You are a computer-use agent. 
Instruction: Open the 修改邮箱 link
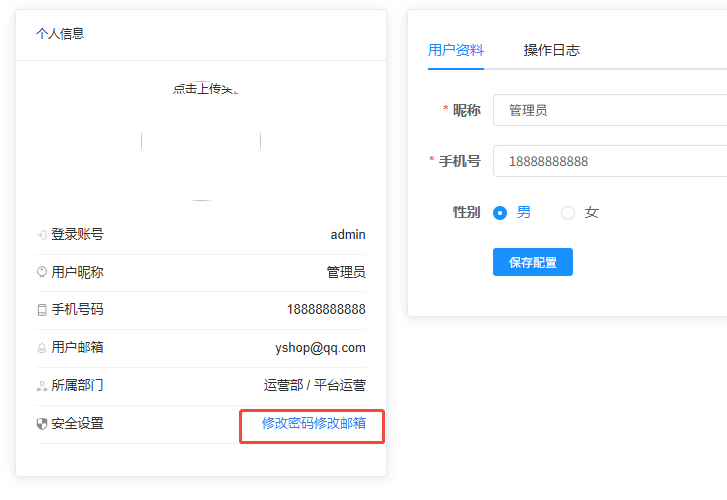coord(340,424)
